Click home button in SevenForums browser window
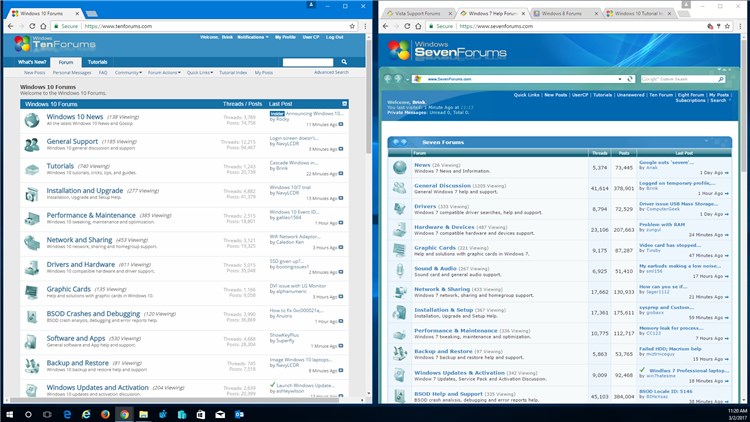750x422 pixels. [418, 26]
